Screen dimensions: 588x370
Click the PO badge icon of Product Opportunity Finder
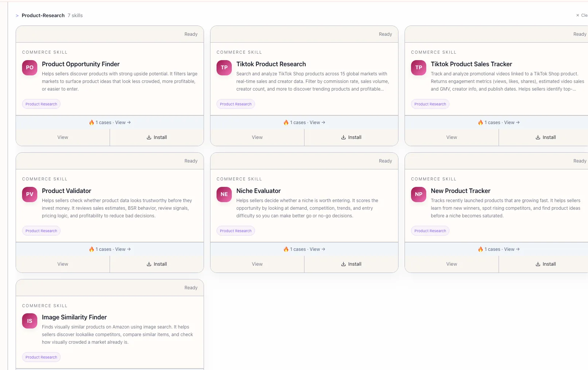[x=30, y=68]
